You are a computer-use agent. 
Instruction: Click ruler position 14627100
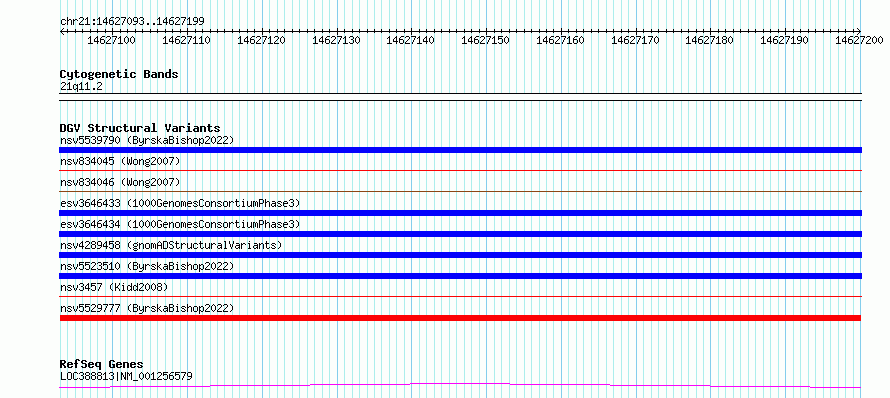click(112, 40)
